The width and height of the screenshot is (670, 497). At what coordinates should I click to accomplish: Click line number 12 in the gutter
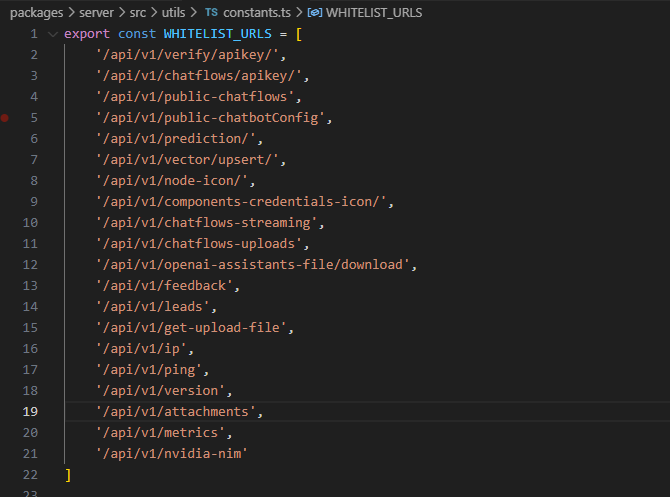point(30,265)
